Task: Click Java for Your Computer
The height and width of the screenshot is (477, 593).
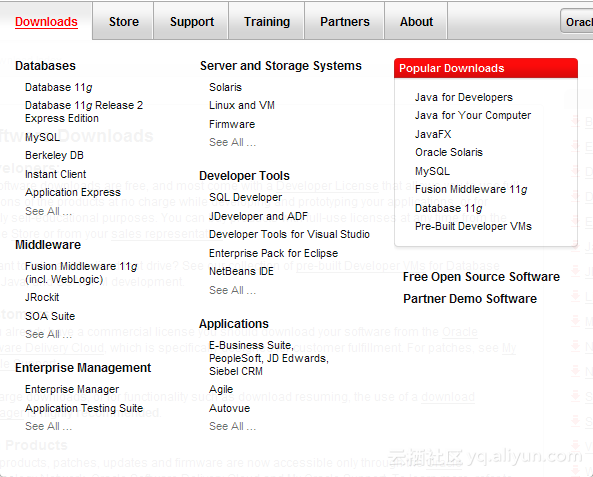Action: [473, 115]
